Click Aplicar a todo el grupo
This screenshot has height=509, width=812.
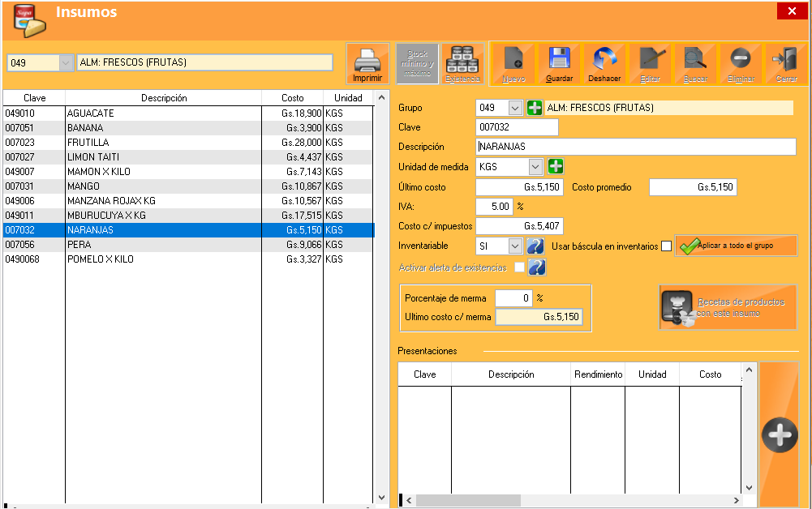point(736,246)
